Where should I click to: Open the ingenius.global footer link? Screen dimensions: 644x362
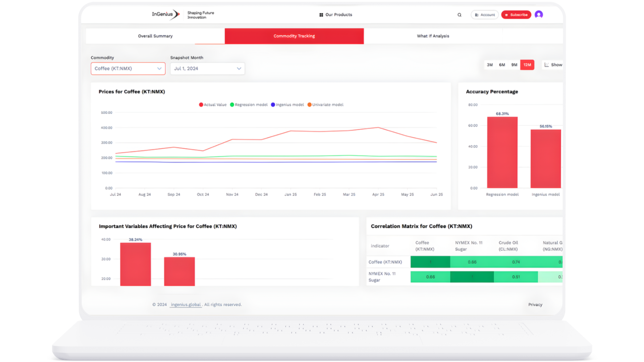pos(185,304)
